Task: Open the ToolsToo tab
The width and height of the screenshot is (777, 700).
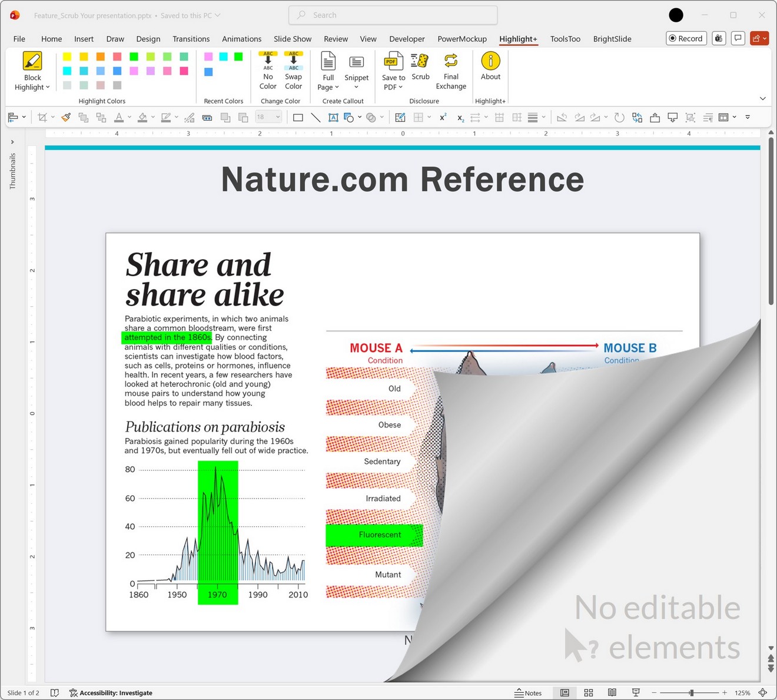Action: (x=565, y=39)
